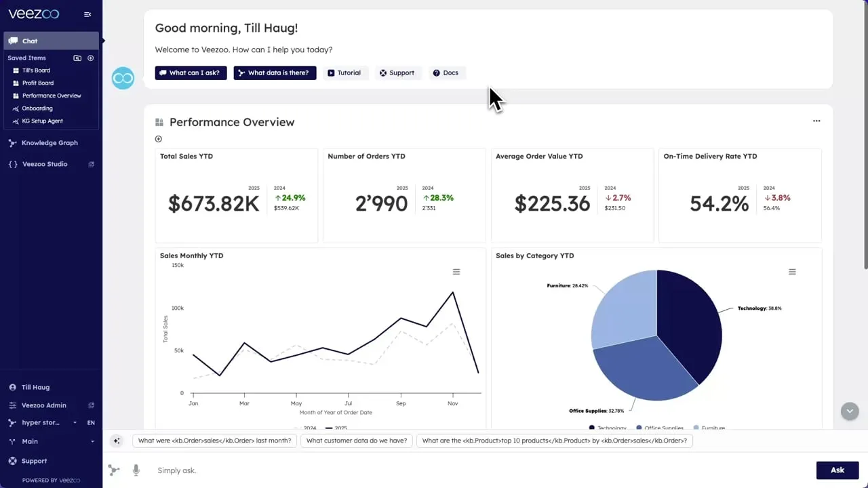Toggle the EN language switcher
Viewport: 868px width, 488px height.
point(91,423)
